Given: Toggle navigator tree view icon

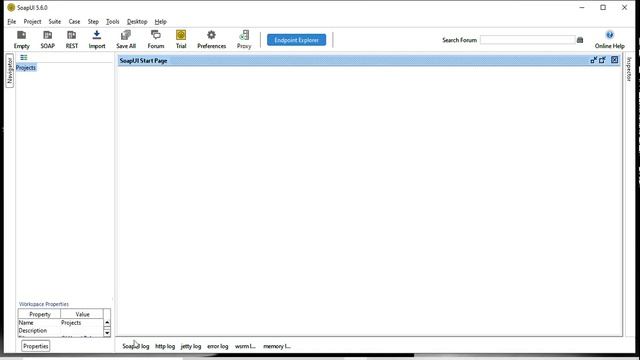Looking at the screenshot, I should point(24,58).
